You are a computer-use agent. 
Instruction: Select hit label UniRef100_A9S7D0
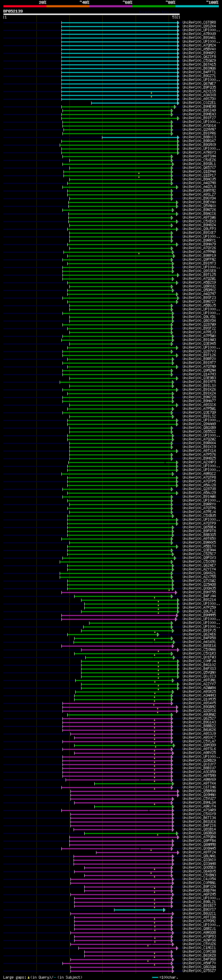(199, 99)
